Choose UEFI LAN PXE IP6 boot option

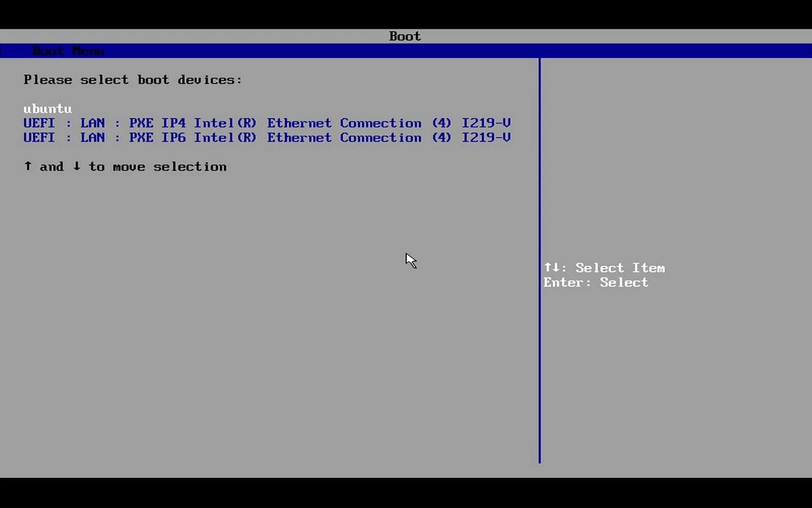[x=267, y=138]
